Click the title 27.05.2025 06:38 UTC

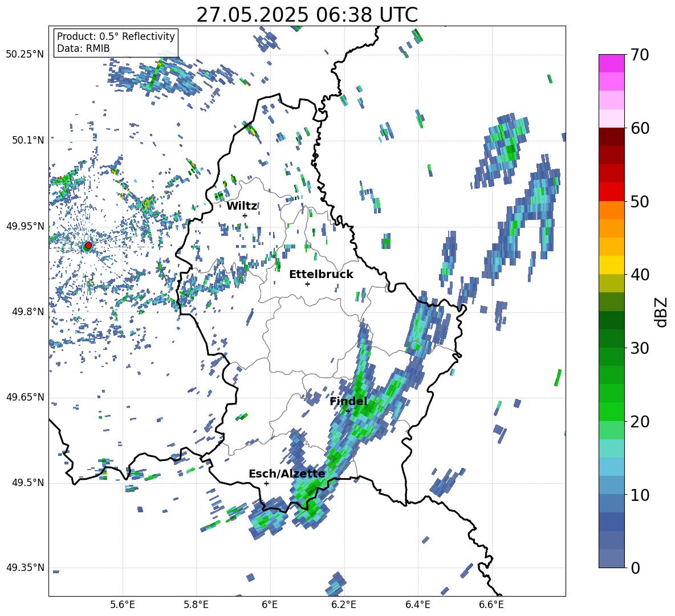pos(307,15)
